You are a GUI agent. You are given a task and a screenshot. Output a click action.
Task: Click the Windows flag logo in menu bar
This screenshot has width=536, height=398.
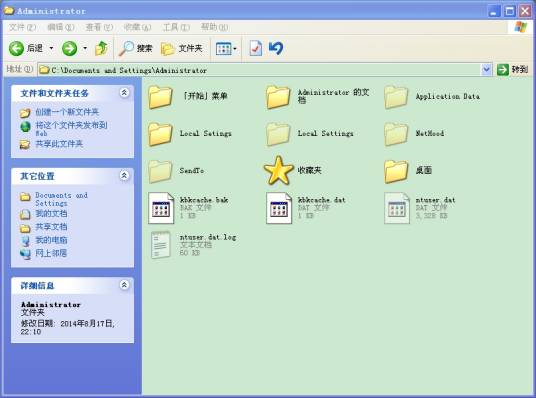click(520, 27)
